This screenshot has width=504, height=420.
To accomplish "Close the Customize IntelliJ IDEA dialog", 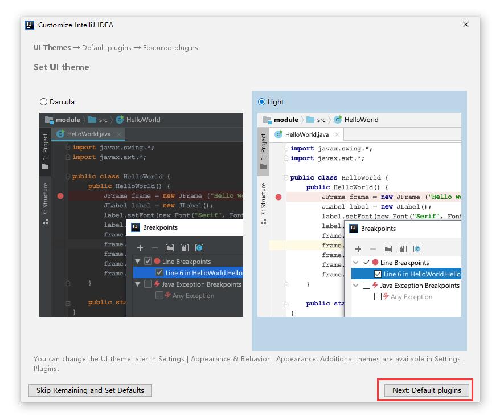I will tap(465, 25).
